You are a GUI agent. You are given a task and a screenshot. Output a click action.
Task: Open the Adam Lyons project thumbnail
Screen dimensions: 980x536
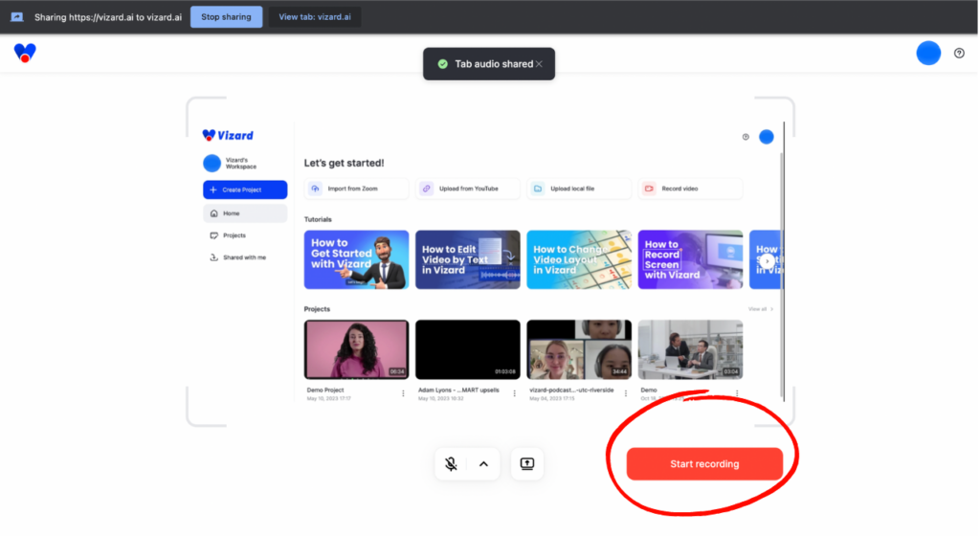click(x=467, y=350)
